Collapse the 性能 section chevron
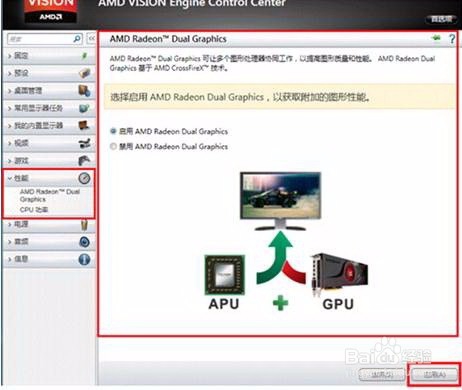This screenshot has height=390, width=462. [x=10, y=178]
